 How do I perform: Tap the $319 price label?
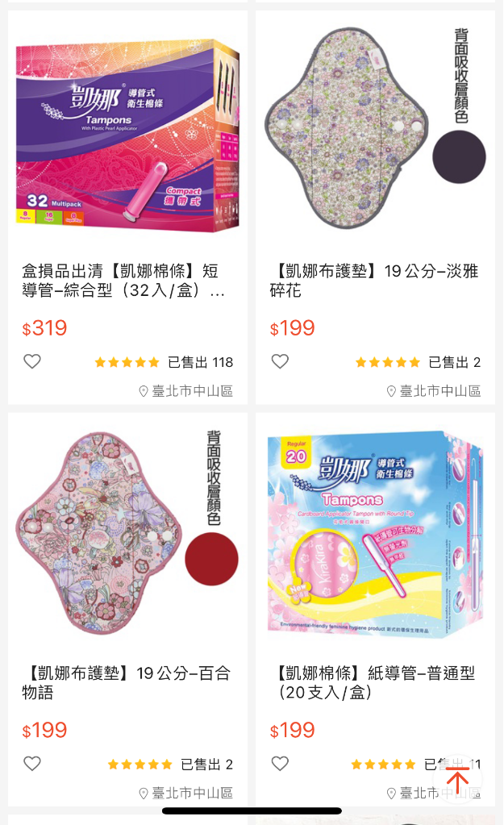[x=44, y=328]
